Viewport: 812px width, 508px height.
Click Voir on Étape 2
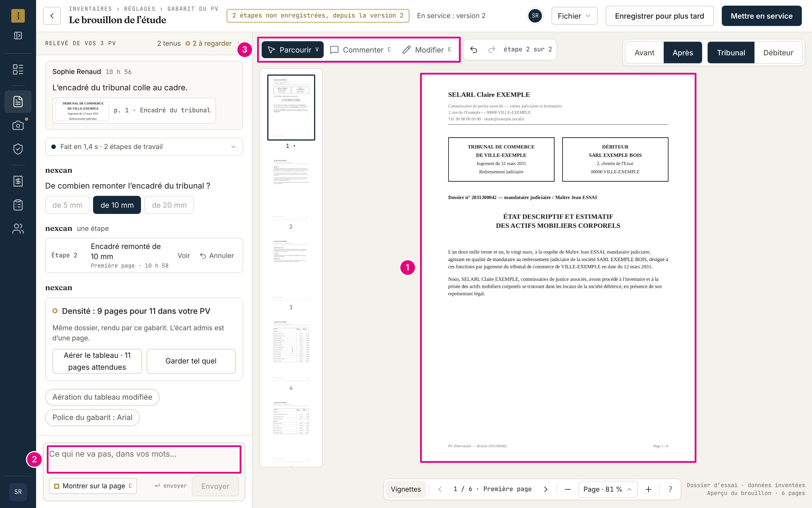(x=184, y=256)
